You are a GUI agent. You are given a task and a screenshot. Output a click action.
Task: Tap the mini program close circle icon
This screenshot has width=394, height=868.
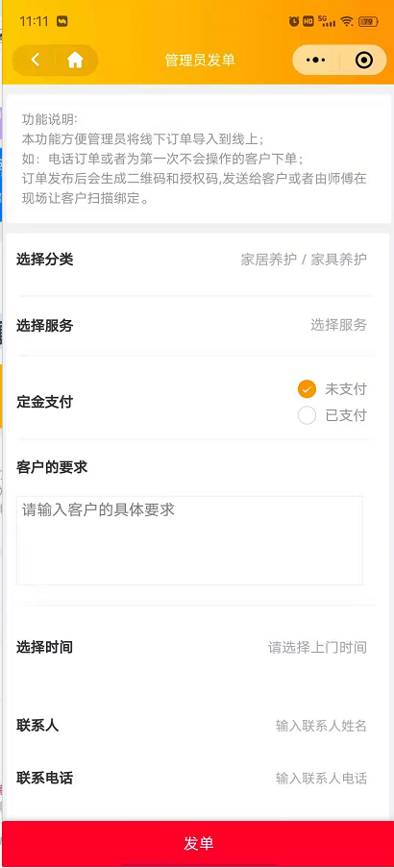[x=363, y=60]
